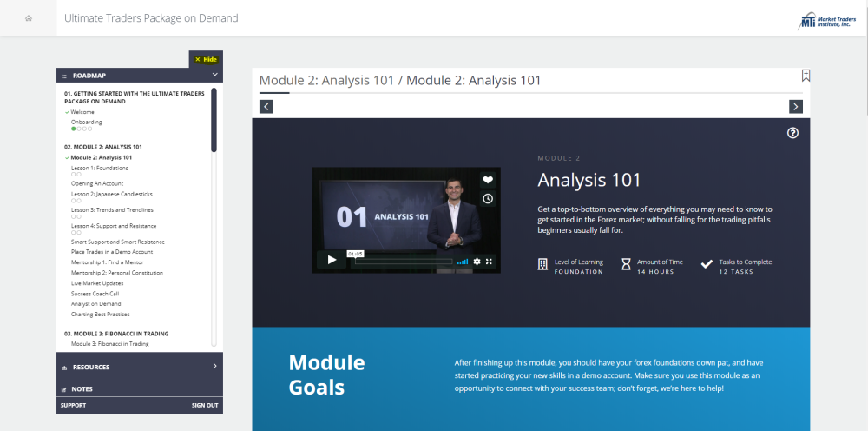Click the Notes pencil icon
The image size is (868, 431).
pos(64,389)
